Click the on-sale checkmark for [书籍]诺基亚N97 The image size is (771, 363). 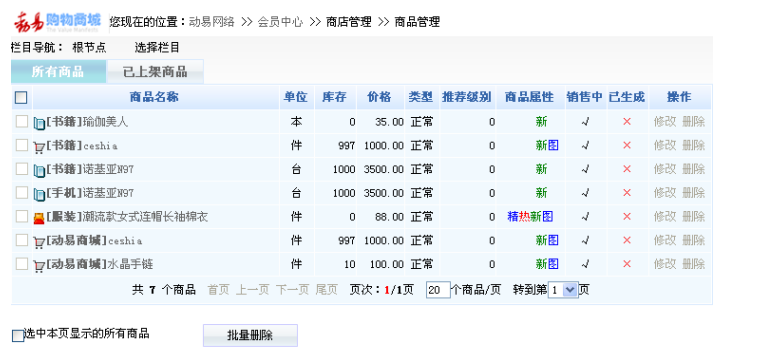coord(585,169)
